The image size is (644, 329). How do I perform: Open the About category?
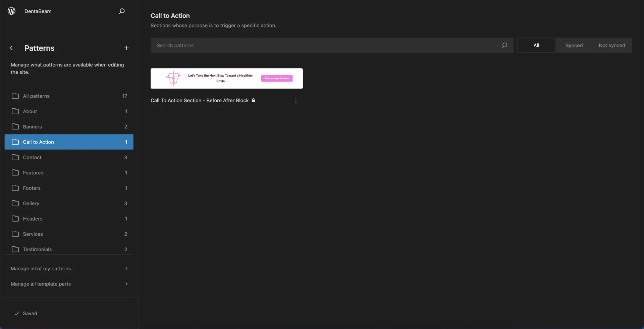[x=69, y=111]
